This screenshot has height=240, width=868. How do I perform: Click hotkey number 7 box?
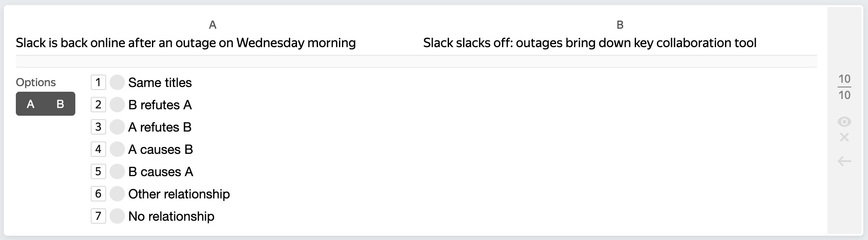click(x=98, y=216)
